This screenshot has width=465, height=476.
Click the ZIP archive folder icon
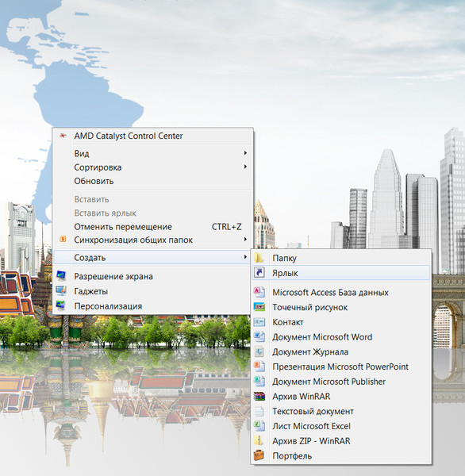point(259,440)
